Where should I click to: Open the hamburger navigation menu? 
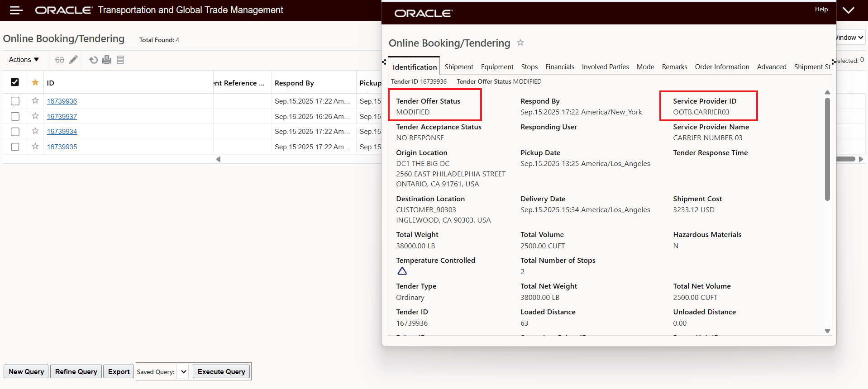[16, 10]
